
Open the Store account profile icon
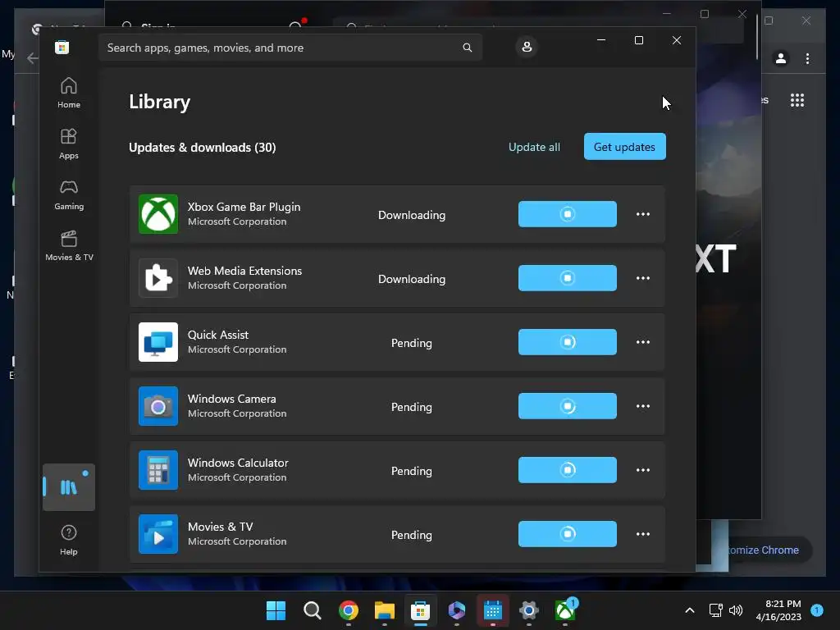coord(527,47)
